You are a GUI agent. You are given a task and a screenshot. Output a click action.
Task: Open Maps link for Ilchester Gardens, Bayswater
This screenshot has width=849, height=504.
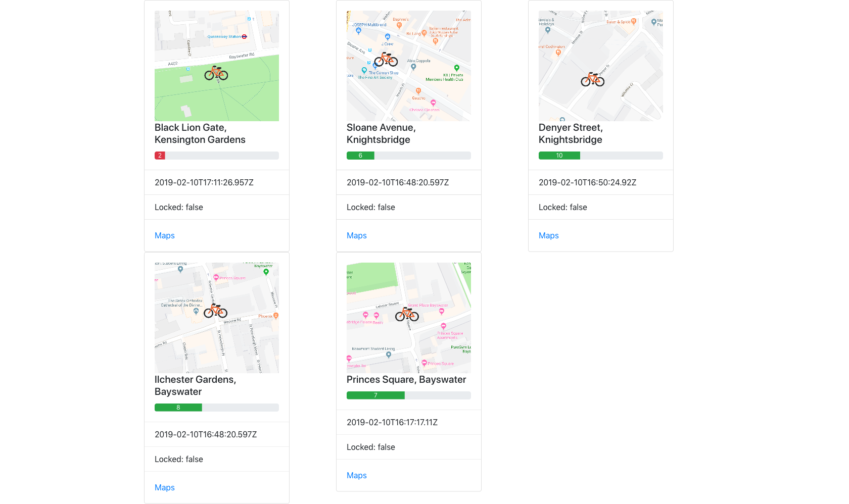coord(165,487)
